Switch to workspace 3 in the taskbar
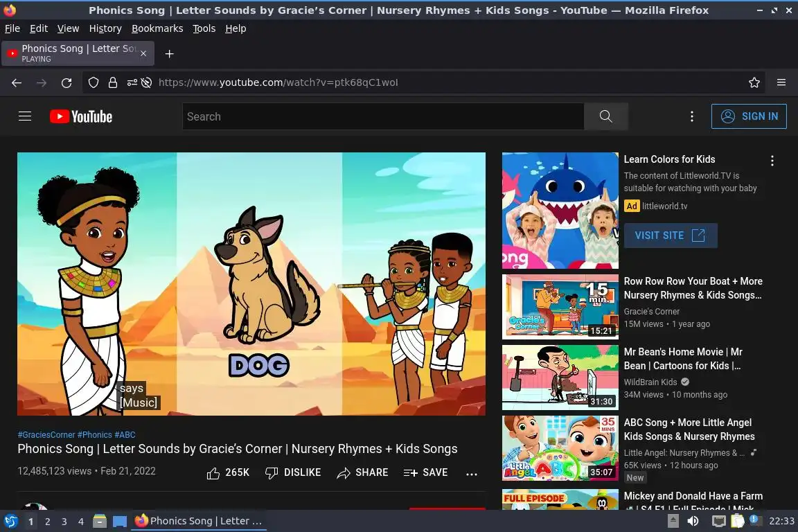 (64, 522)
